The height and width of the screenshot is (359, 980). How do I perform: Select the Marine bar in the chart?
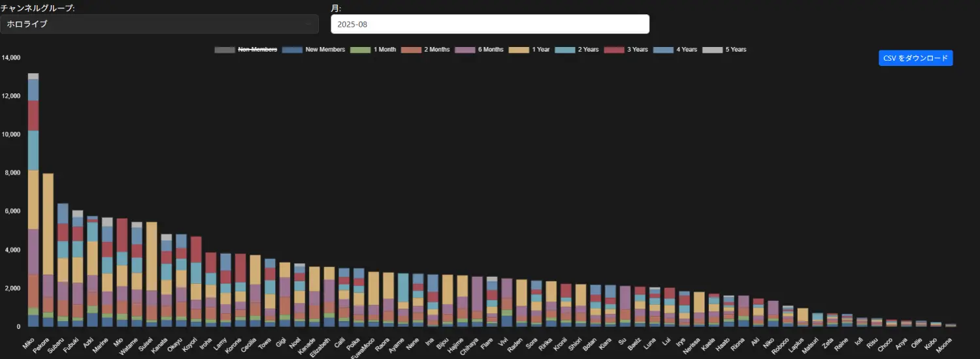[x=107, y=274]
